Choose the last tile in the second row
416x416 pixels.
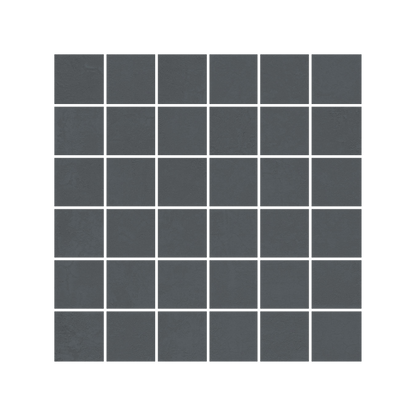(337, 131)
